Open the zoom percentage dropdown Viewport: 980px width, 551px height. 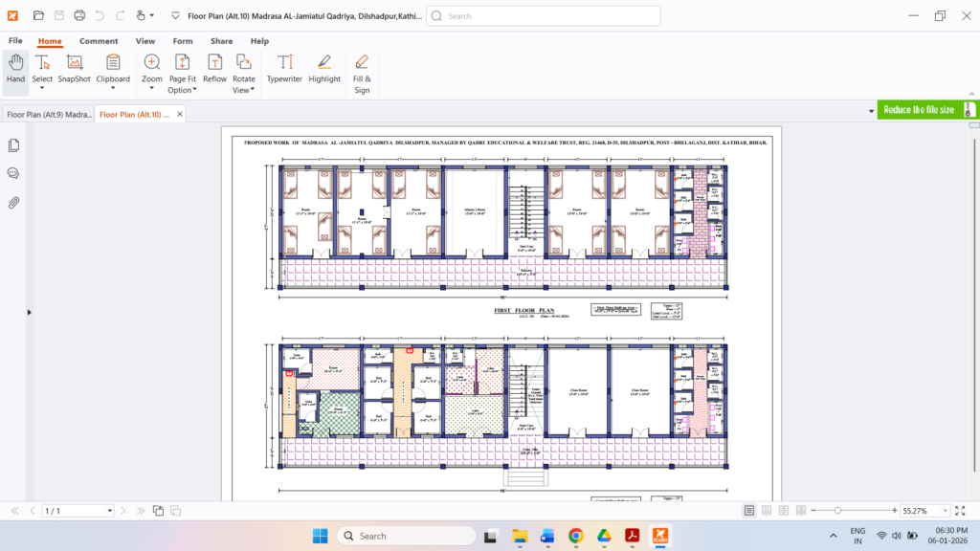(945, 511)
